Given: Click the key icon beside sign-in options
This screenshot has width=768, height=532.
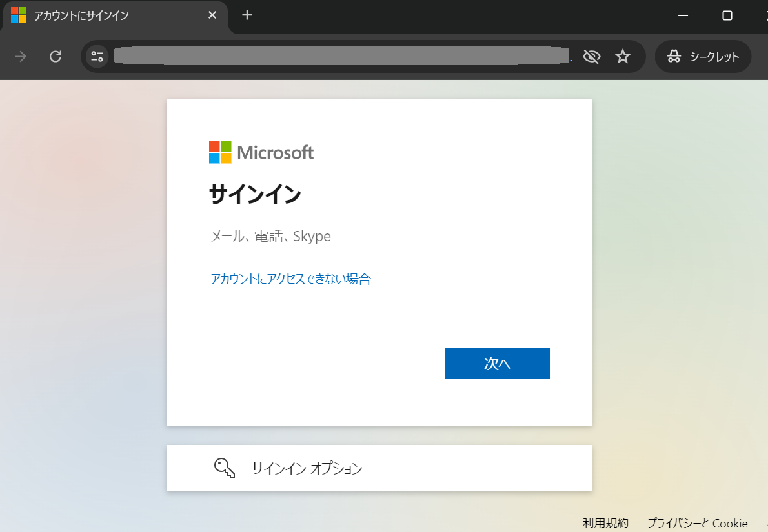Looking at the screenshot, I should [225, 468].
